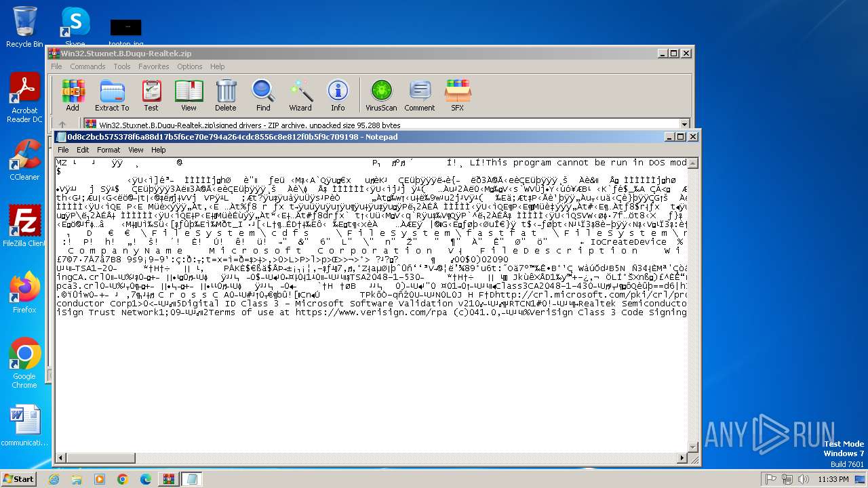Click the Delete trash icon in WinRAR

(226, 96)
